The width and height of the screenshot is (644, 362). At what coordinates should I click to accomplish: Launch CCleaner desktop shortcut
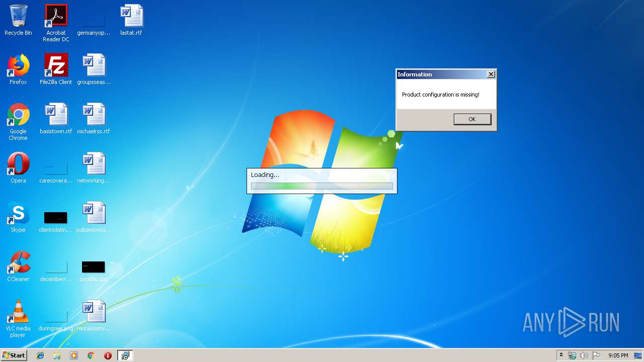18,266
